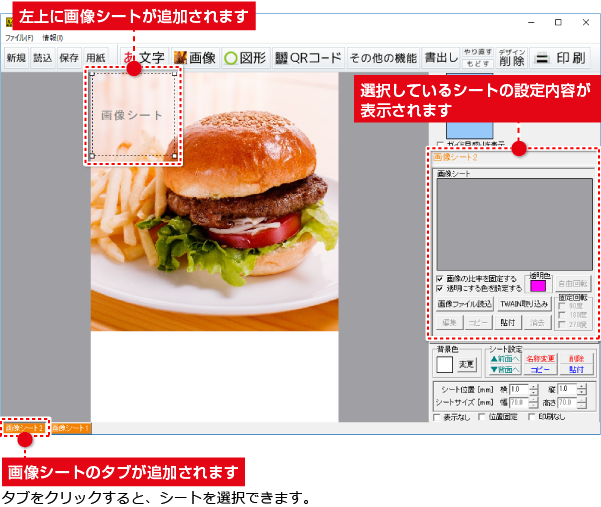This screenshot has height=507, width=601.
Task: Select the 画像 image tool button
Action: [x=195, y=58]
